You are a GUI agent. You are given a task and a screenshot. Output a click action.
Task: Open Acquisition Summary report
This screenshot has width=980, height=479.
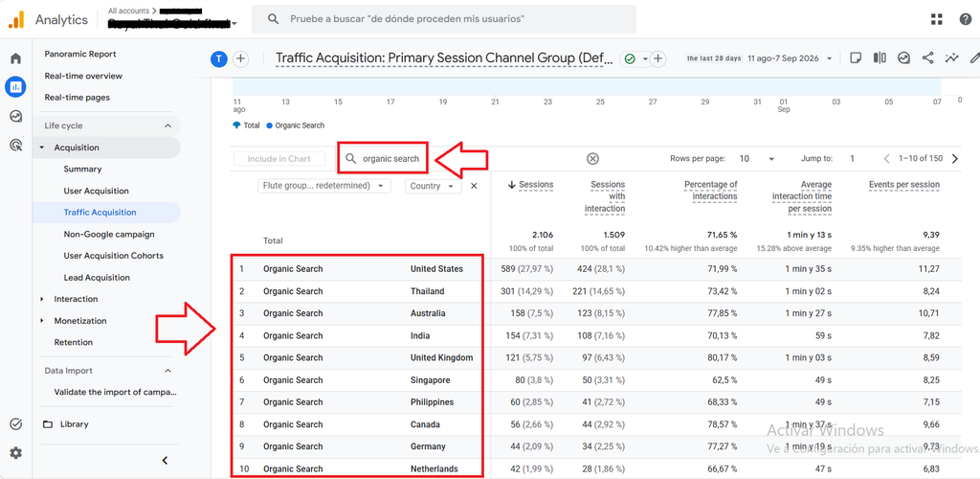tap(82, 169)
